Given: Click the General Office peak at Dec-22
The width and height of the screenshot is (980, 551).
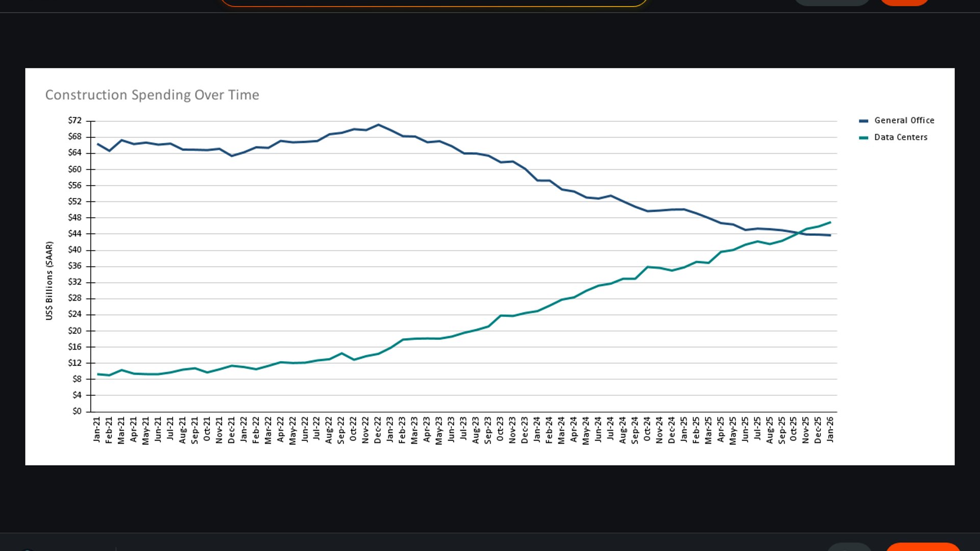Looking at the screenshot, I should click(378, 124).
